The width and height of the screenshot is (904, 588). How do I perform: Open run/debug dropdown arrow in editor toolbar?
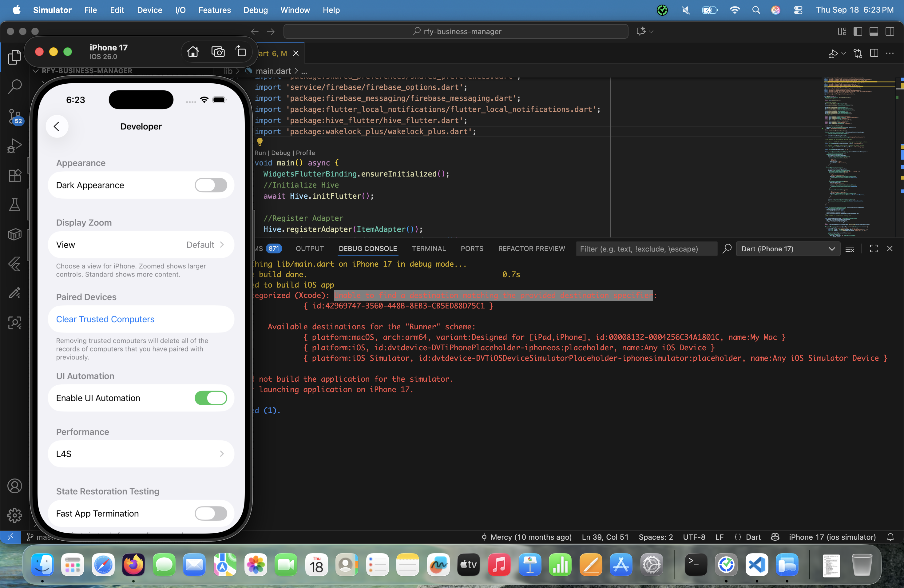[844, 54]
